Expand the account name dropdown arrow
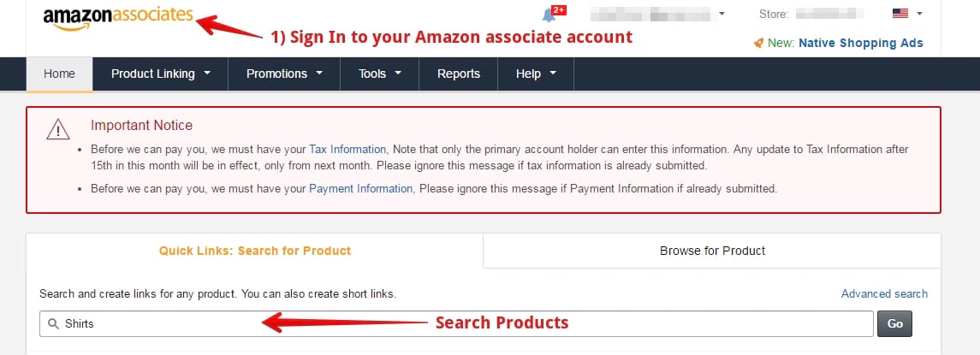 click(x=722, y=13)
